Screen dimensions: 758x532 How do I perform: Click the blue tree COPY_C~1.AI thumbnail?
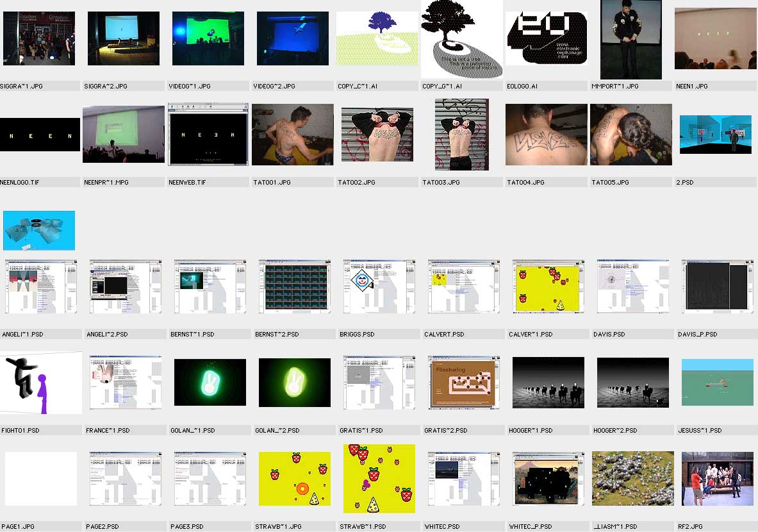coord(377,38)
